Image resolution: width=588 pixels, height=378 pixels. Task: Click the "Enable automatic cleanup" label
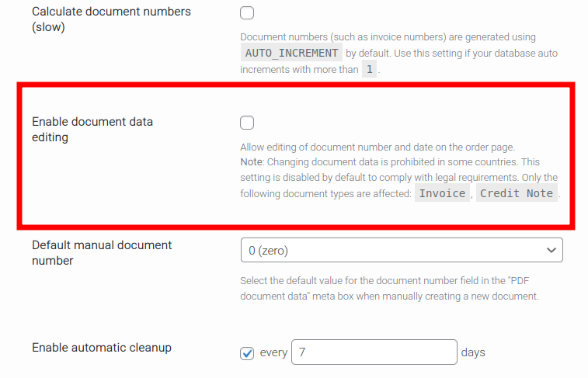pos(102,348)
